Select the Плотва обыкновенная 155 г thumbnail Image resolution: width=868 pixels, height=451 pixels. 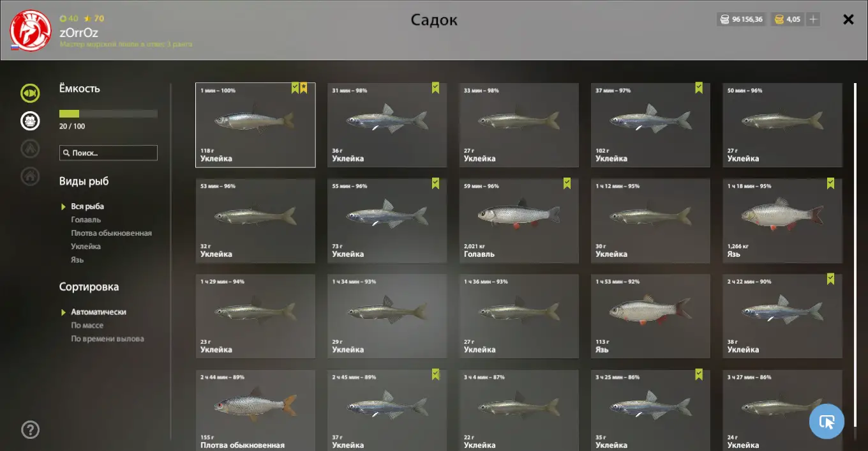point(255,410)
